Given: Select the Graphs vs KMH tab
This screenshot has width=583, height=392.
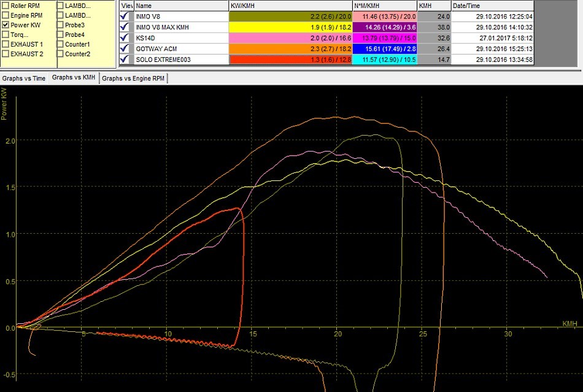Looking at the screenshot, I should click(74, 78).
